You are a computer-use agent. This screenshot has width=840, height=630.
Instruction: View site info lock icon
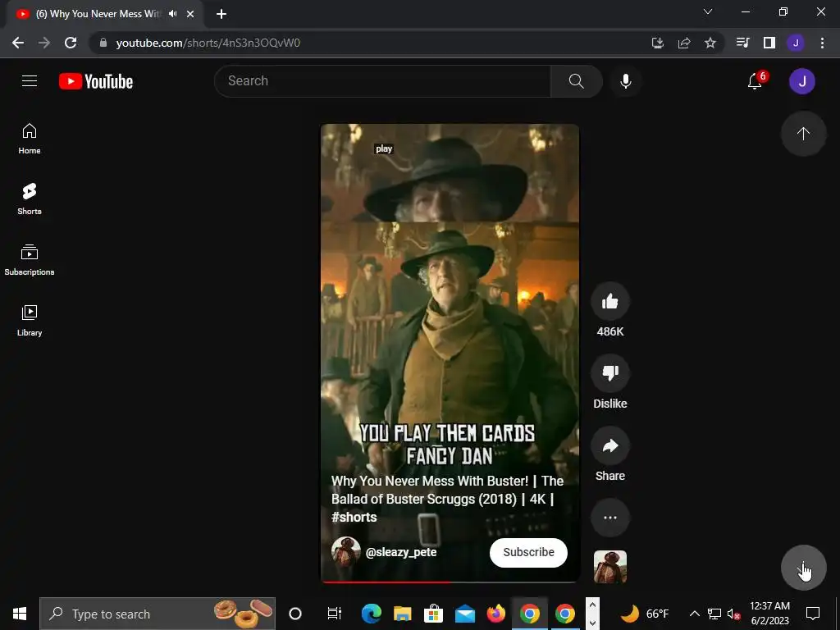tap(103, 43)
